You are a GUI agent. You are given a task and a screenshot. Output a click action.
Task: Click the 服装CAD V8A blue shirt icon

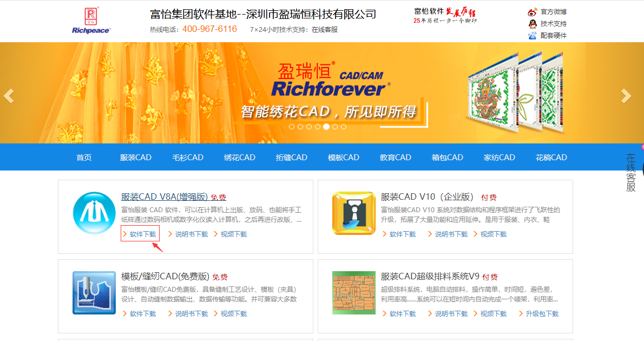point(94,213)
